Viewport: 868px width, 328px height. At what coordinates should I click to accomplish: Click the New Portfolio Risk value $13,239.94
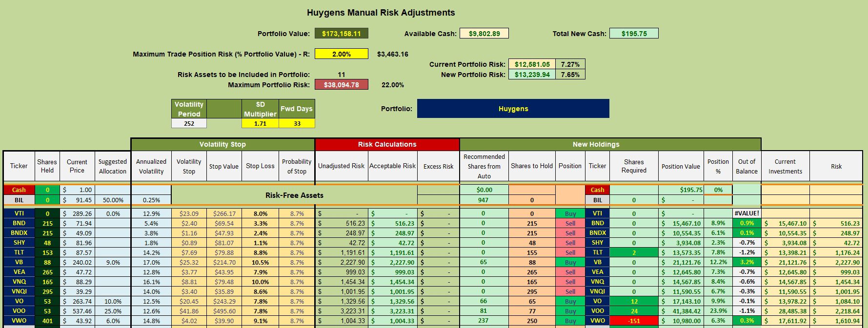tap(532, 75)
